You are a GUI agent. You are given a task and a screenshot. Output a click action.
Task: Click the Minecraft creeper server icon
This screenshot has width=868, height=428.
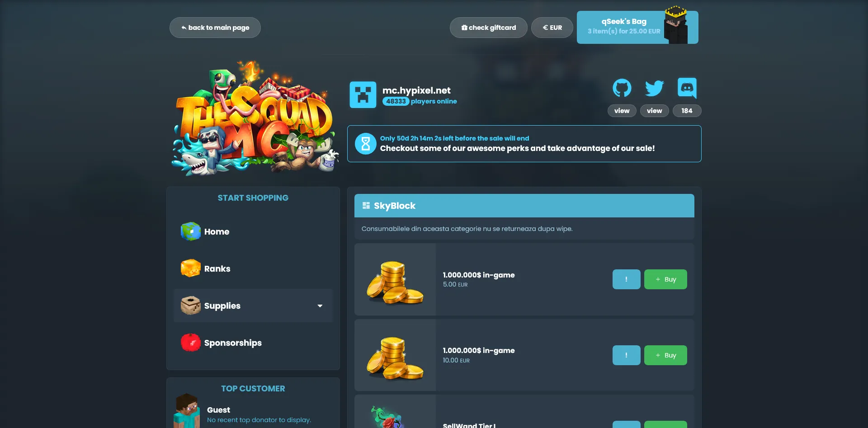click(x=363, y=95)
